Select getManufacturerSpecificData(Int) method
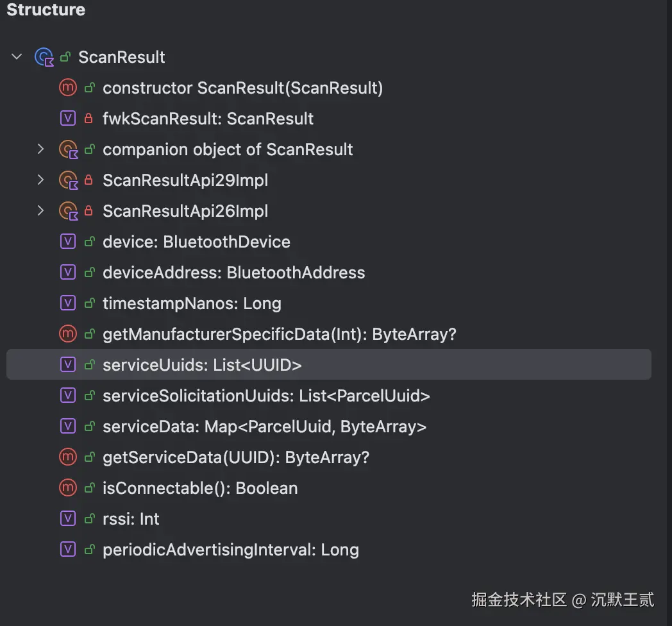 click(280, 334)
